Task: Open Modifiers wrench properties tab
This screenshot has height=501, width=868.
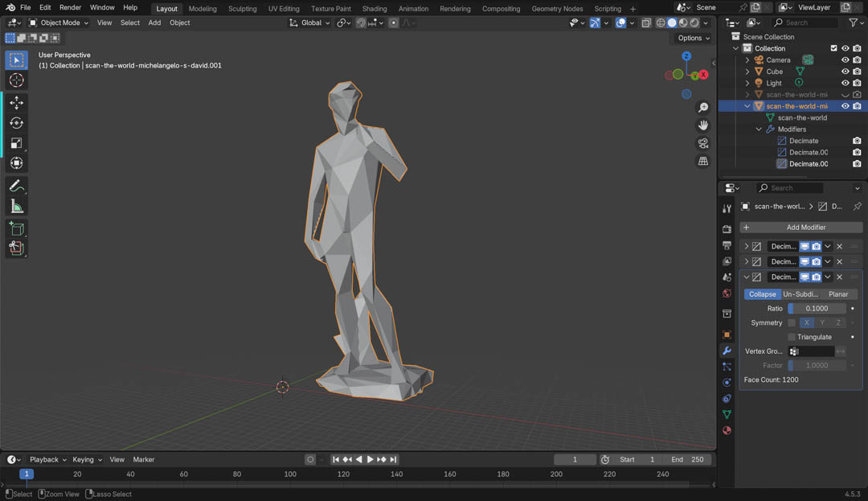Action: [727, 351]
